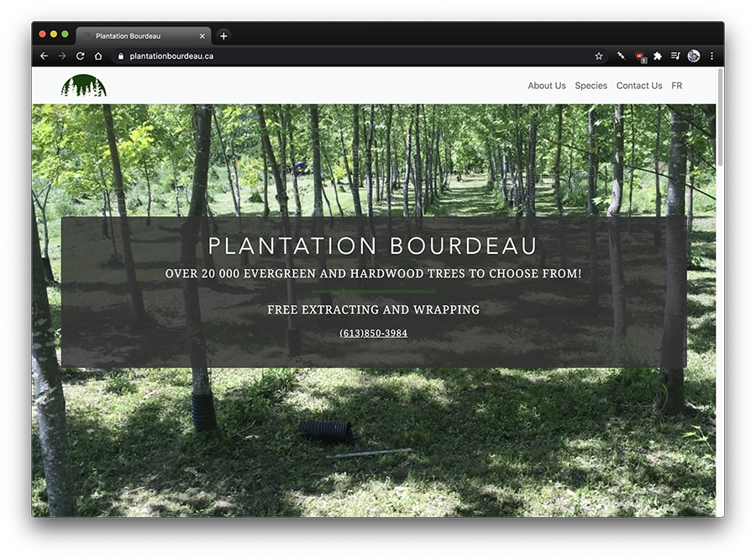
Task: Click the browser forward arrow
Action: click(62, 56)
